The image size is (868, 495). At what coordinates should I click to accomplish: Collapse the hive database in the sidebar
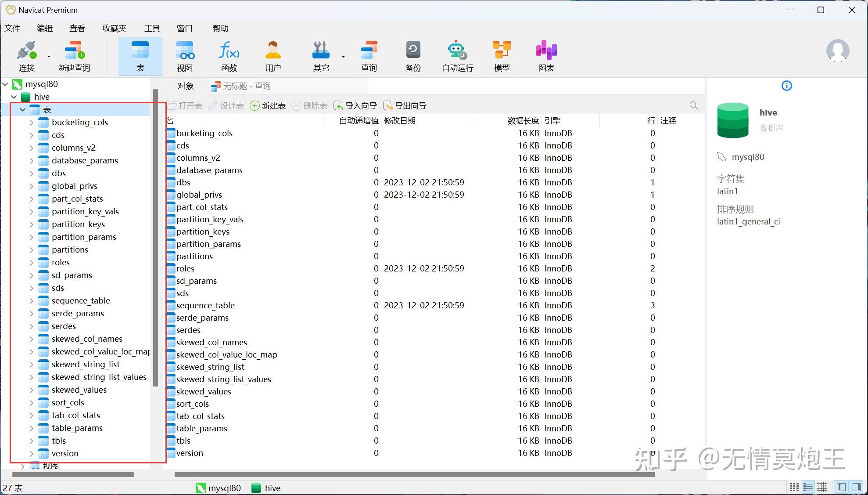click(x=14, y=97)
